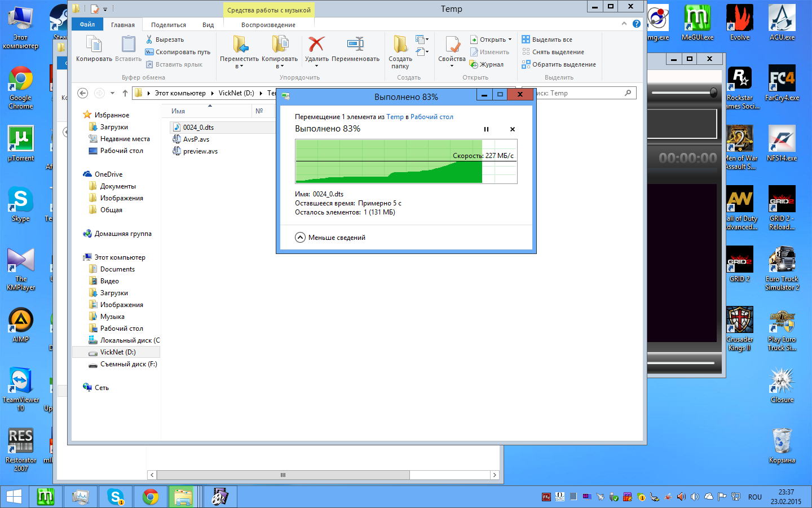The image size is (812, 508).
Task: Click Invert selection (Обратить выделение)
Action: tap(559, 64)
